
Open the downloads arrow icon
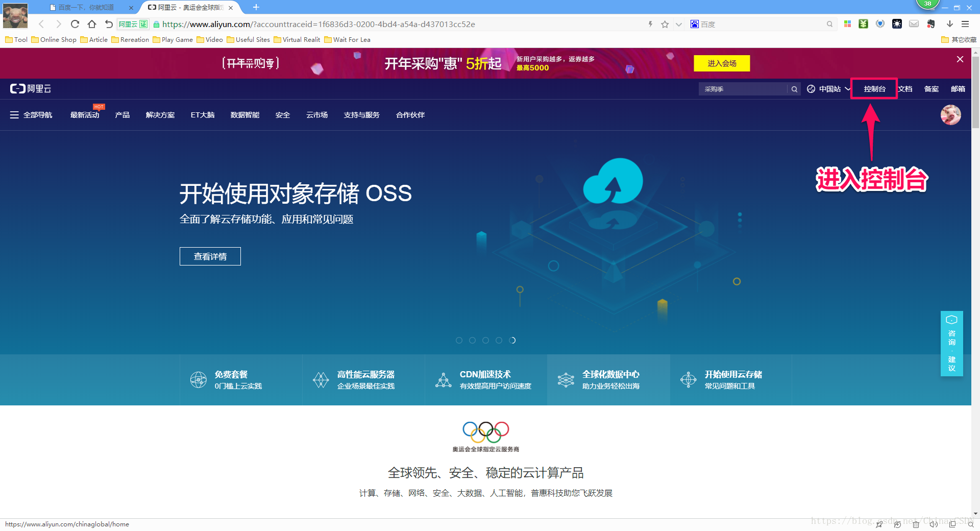pyautogui.click(x=950, y=24)
